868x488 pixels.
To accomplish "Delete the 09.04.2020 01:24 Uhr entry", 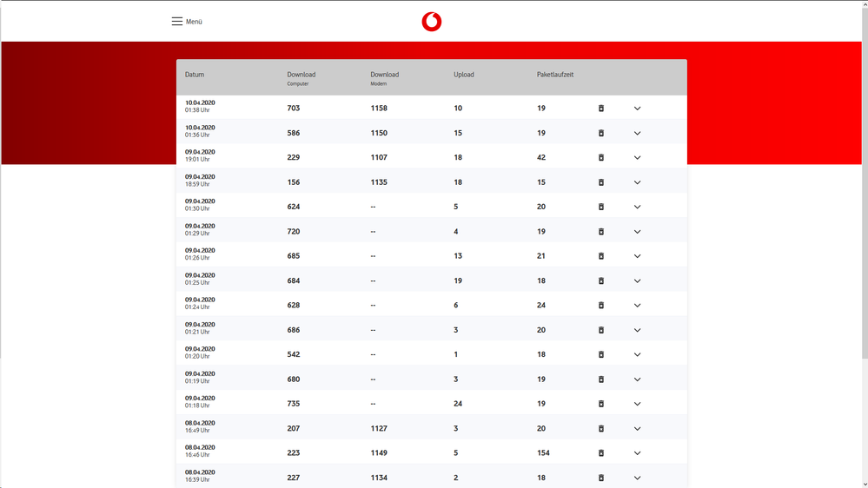I will pos(601,306).
